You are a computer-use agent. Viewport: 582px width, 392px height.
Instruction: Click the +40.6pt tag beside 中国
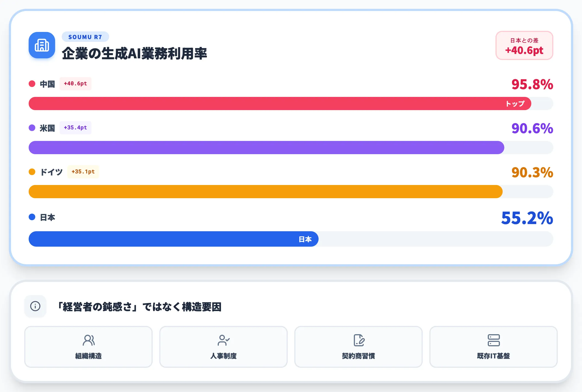pos(76,84)
